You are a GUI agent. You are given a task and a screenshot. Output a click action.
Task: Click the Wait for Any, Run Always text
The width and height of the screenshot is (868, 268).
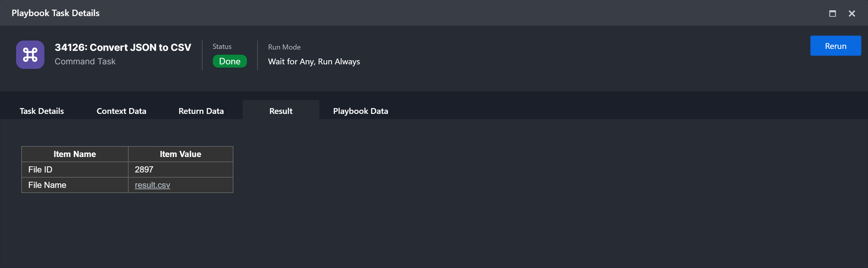(314, 62)
